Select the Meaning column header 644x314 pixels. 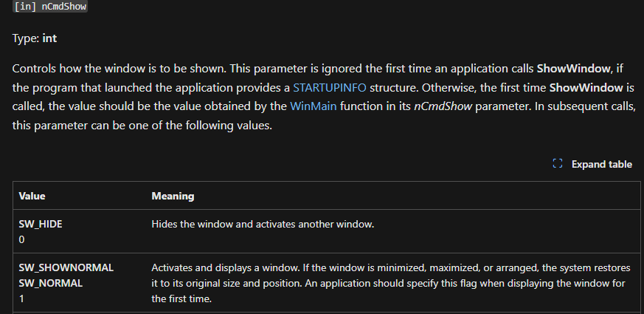pos(173,196)
